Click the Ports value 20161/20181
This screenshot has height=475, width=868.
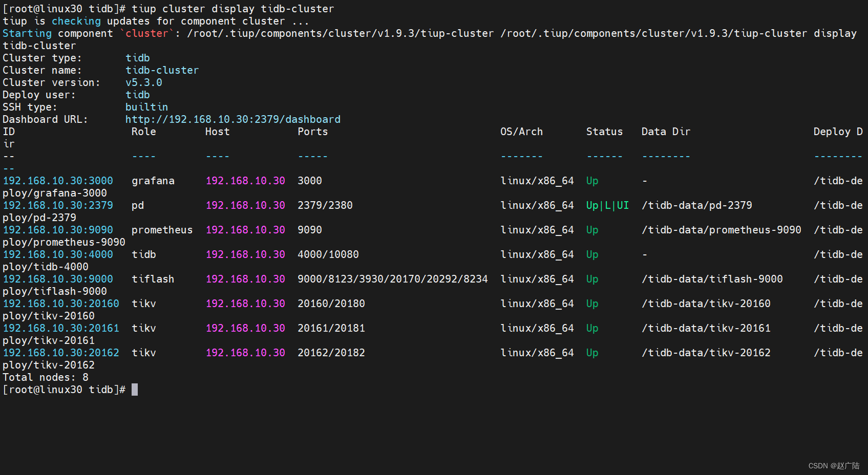[x=331, y=328]
